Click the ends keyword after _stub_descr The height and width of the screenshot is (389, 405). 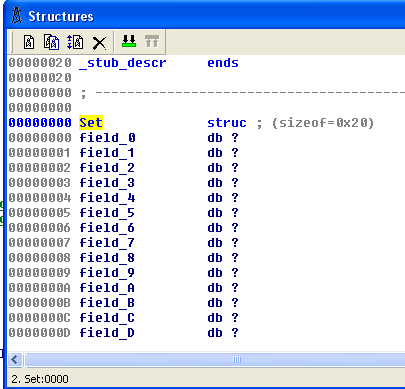click(x=223, y=63)
